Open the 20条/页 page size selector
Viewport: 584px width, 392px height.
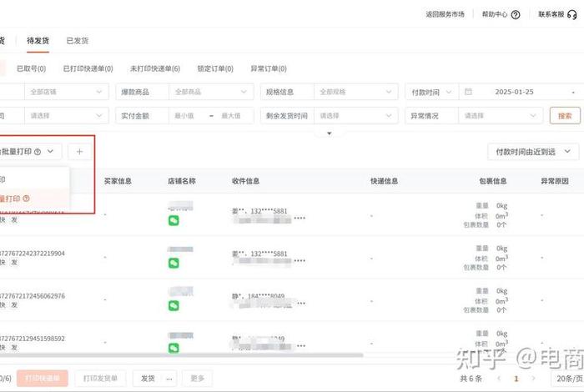(568, 379)
